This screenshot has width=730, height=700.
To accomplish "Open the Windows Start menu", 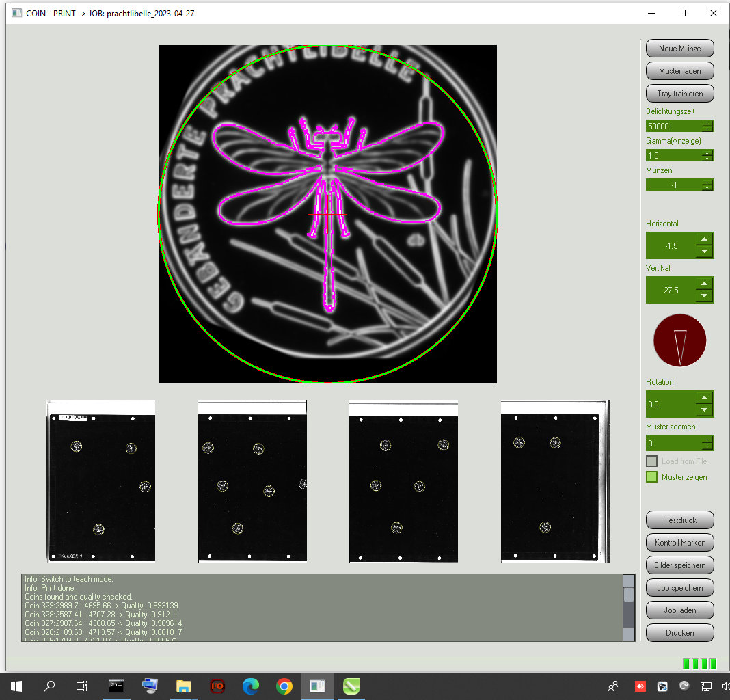I will pyautogui.click(x=15, y=686).
